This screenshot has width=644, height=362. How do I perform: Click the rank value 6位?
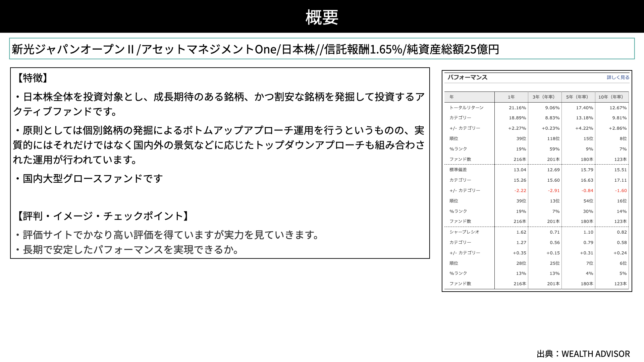623,263
